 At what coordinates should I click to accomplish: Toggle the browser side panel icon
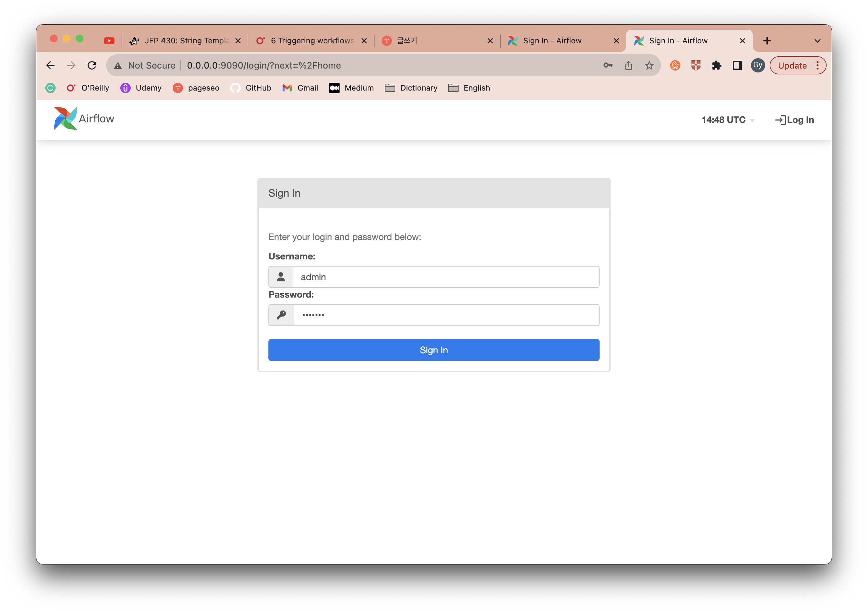point(737,65)
